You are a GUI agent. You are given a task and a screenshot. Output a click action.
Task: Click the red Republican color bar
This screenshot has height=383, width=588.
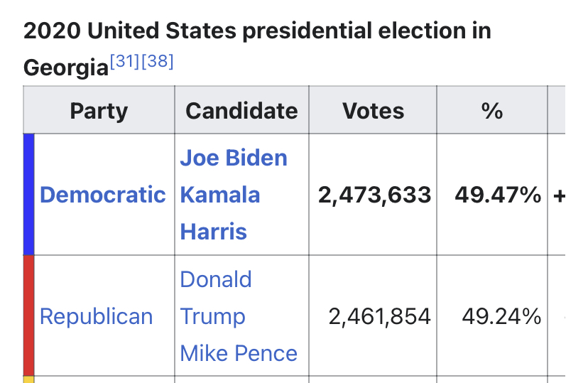(29, 315)
